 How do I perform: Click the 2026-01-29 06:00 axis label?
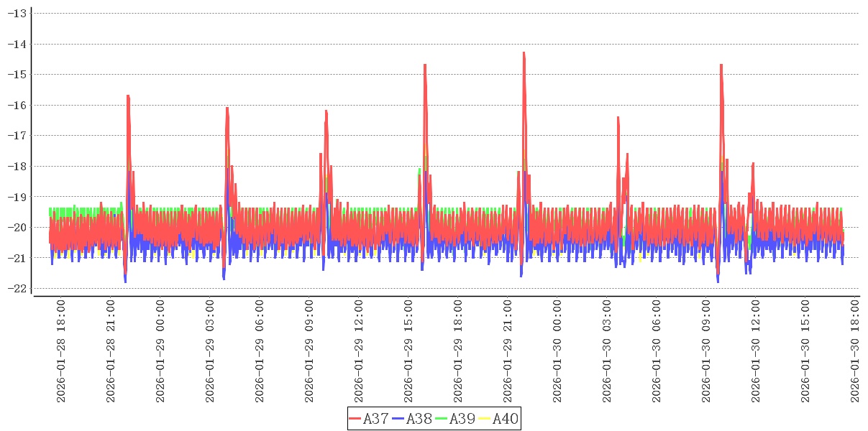260,351
